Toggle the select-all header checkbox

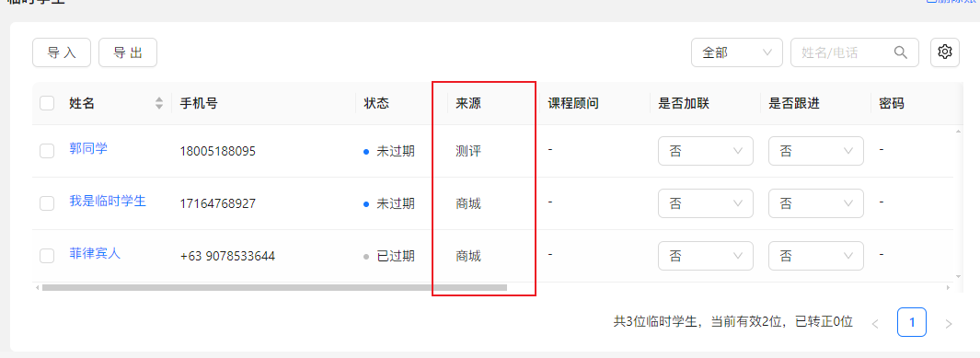click(47, 103)
